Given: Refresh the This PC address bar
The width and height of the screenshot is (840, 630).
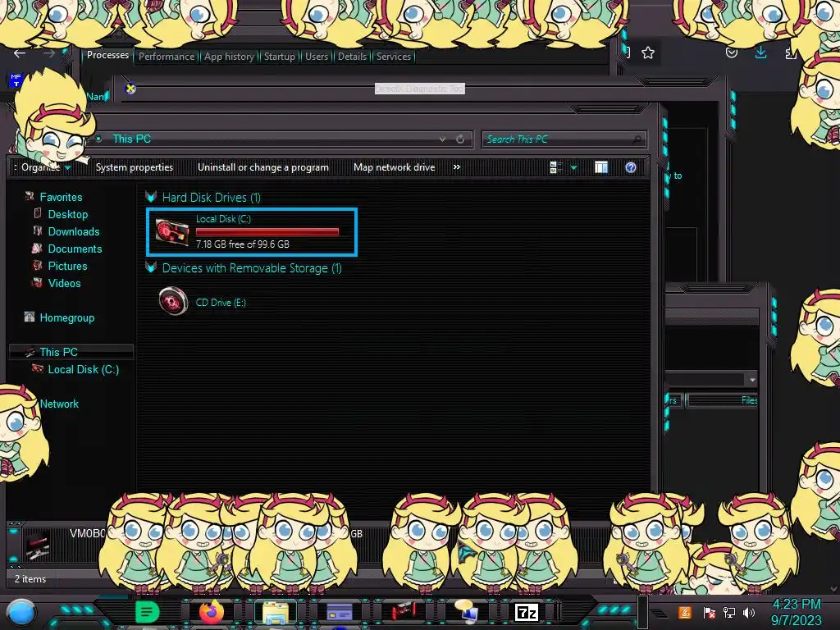Looking at the screenshot, I should (x=460, y=139).
